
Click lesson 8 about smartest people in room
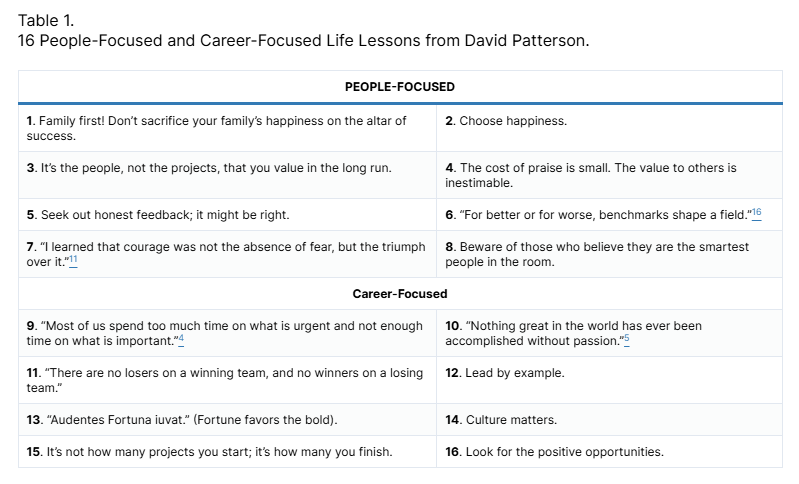[596, 254]
